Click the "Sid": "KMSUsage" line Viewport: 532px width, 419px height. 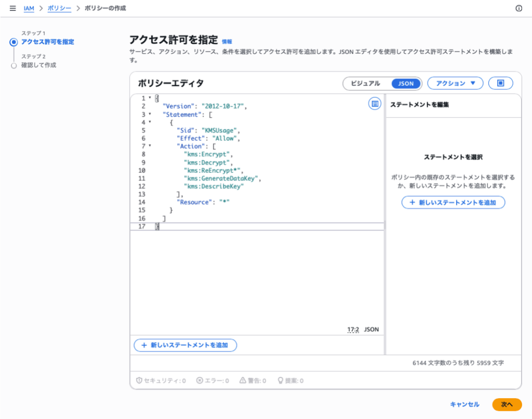[208, 130]
